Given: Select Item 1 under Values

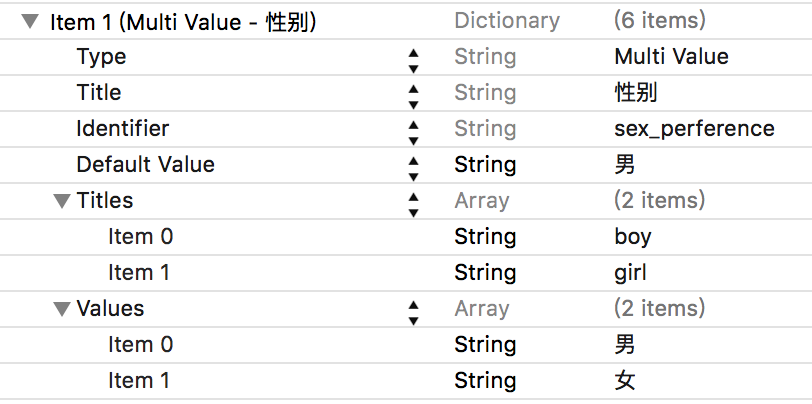Looking at the screenshot, I should 140,381.
